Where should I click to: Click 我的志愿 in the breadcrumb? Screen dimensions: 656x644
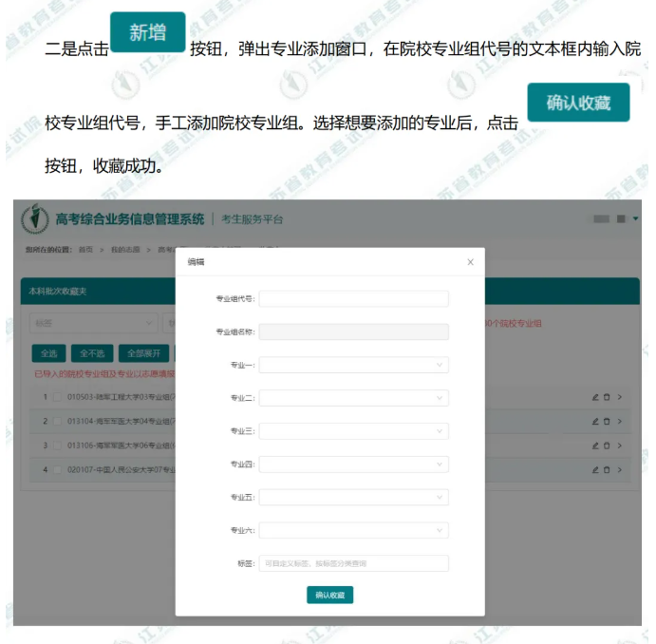125,250
